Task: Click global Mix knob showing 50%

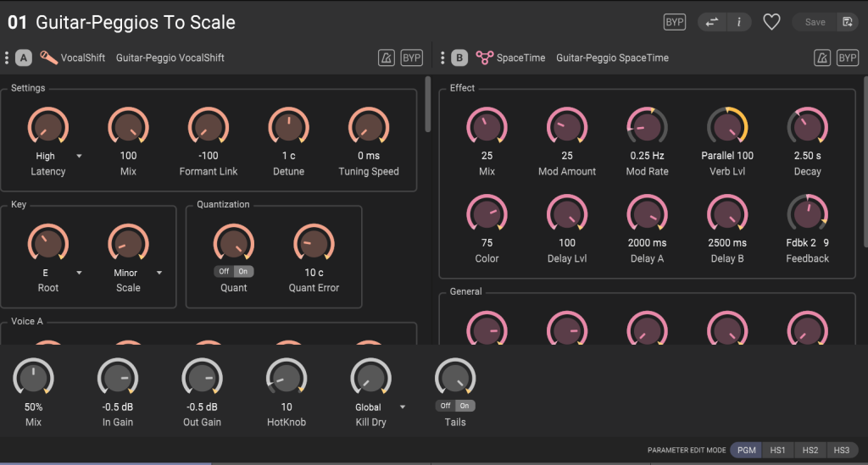Action: [33, 378]
